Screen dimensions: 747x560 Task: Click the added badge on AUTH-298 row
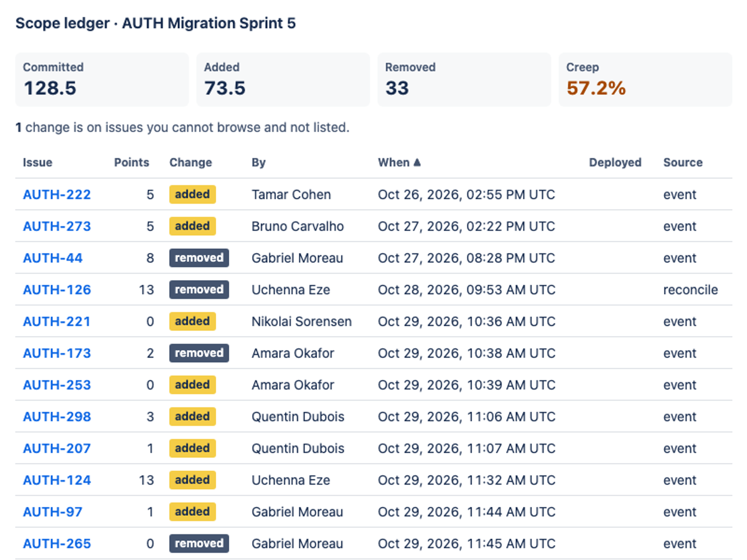point(192,416)
